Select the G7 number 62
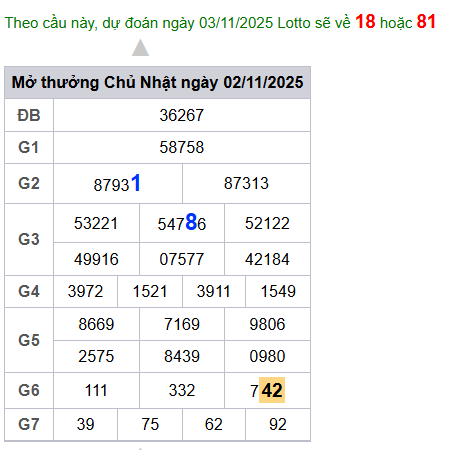468x450 pixels. click(x=214, y=424)
